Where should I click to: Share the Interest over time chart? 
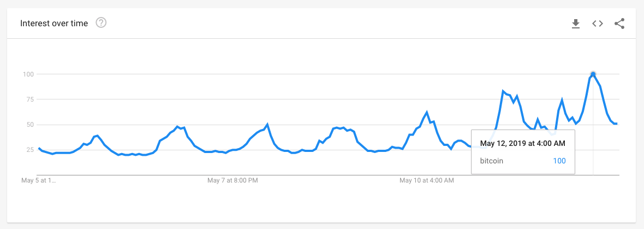click(x=619, y=24)
